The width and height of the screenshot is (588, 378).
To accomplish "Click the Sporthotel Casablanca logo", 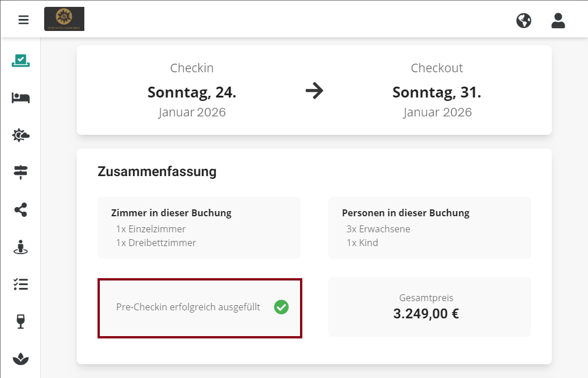I will [x=64, y=18].
